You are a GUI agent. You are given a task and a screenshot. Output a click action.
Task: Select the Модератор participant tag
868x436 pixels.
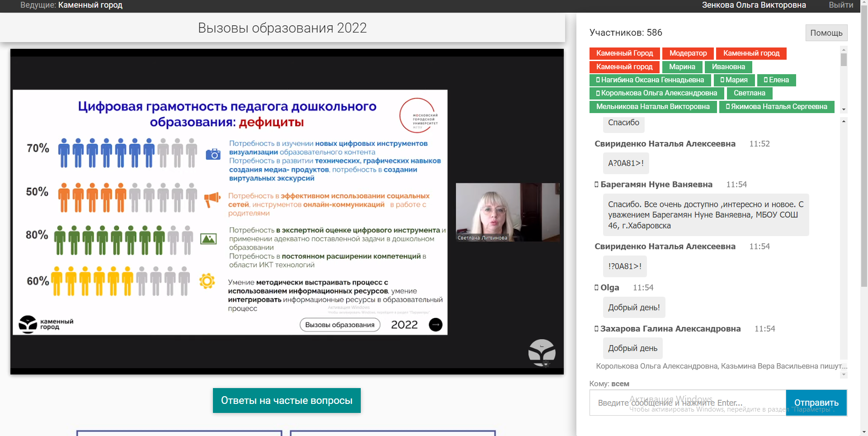[x=688, y=53]
